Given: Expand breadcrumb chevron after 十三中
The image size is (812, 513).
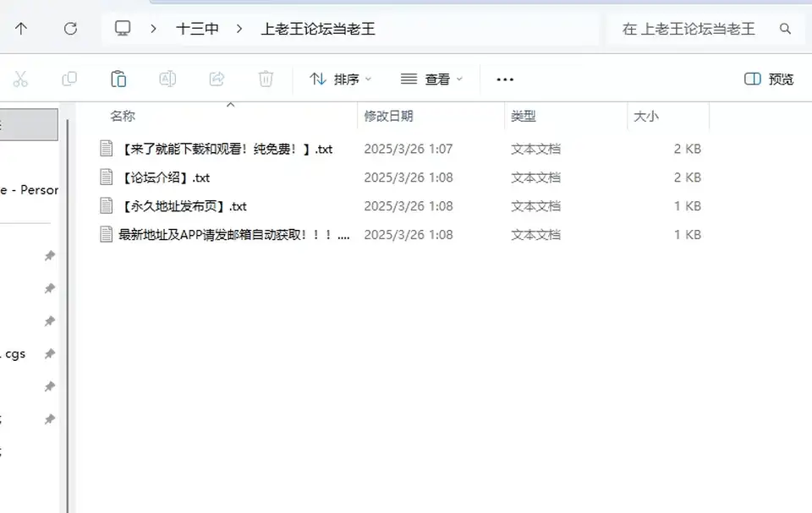Looking at the screenshot, I should click(239, 29).
